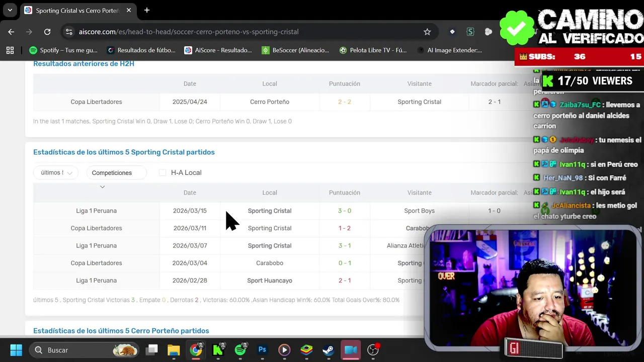This screenshot has height=362, width=644.
Task: Click Liga 1 Peruana in the 2026/03/15 row
Action: click(96, 211)
